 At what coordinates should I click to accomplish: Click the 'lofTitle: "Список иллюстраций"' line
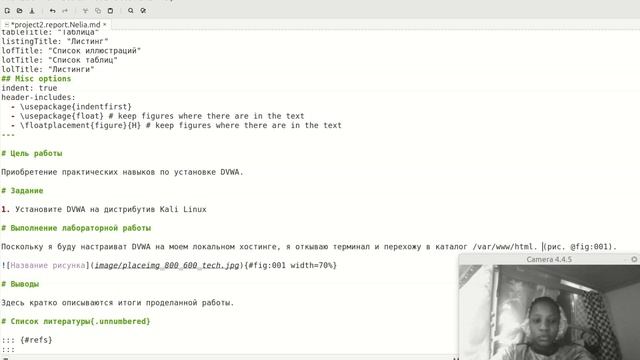click(x=71, y=51)
